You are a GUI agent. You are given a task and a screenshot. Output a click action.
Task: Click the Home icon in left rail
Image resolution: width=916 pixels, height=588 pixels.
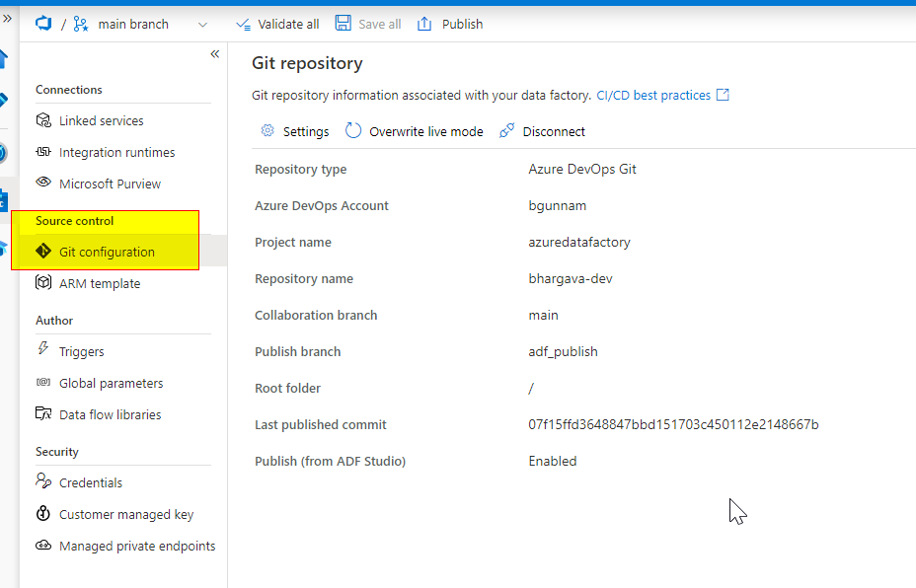coord(4,59)
